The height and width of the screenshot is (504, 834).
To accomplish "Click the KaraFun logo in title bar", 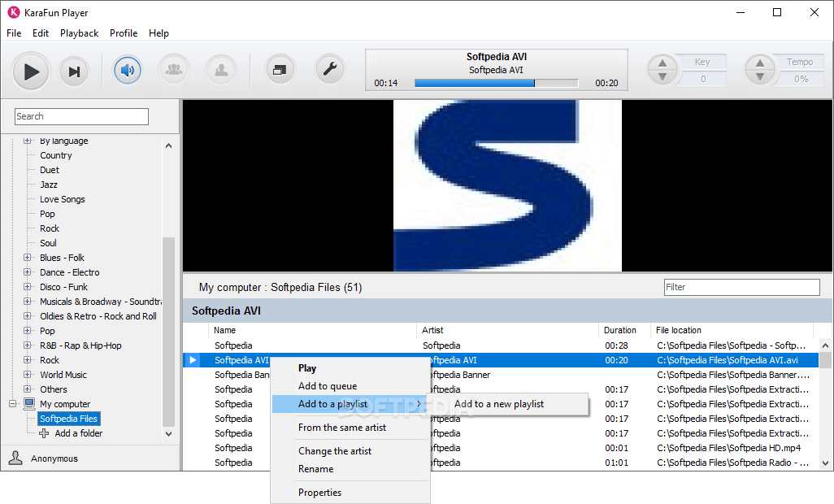I will click(x=13, y=12).
